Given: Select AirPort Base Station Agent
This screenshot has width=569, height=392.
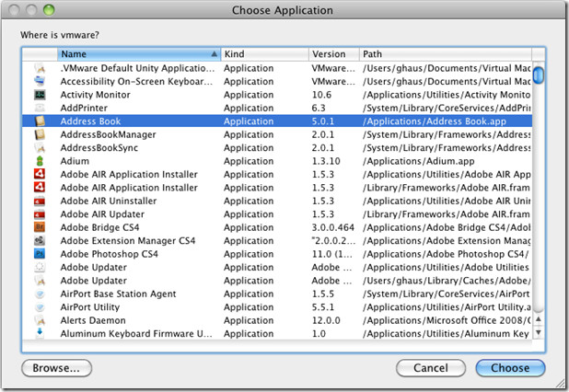Looking at the screenshot, I should coord(118,294).
